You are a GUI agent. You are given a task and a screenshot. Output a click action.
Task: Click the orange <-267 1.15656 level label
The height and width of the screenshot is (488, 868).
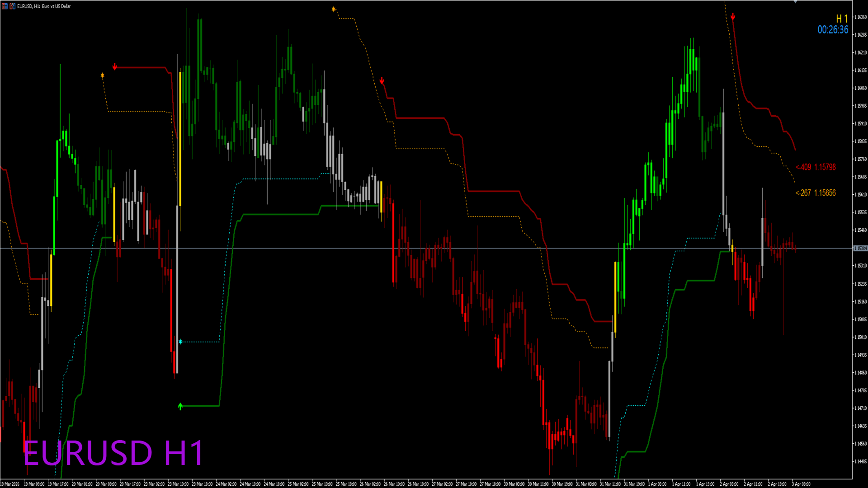pos(815,193)
